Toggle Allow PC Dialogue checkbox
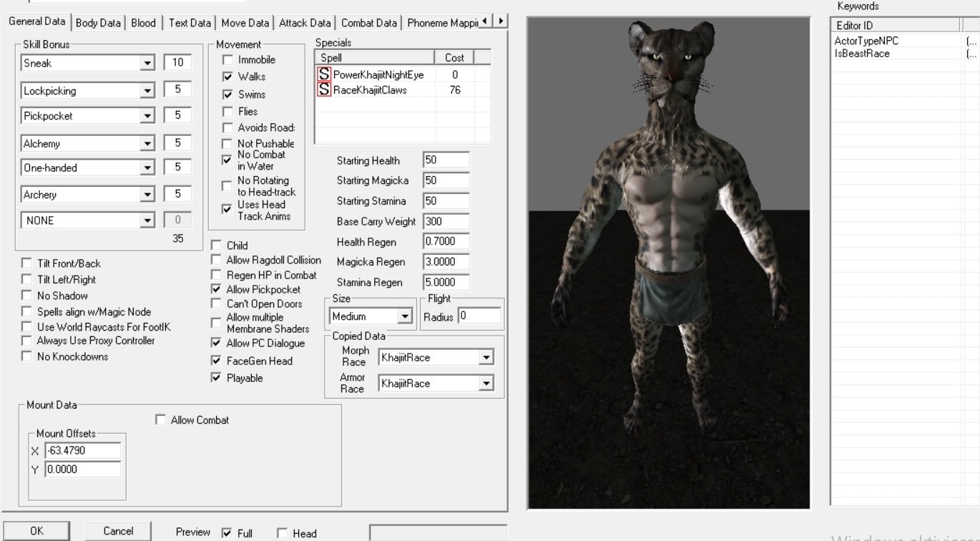The image size is (980, 541). 216,343
